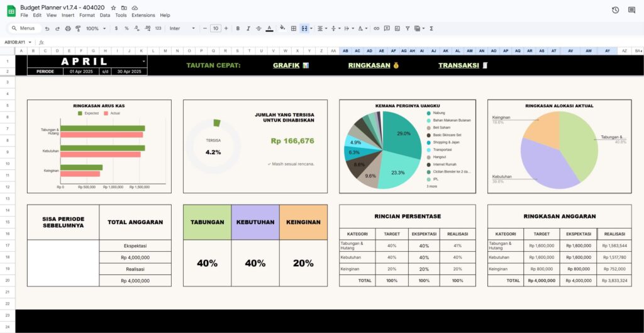Image resolution: width=644 pixels, height=333 pixels.
Task: Follow the TRANSAKSI quick link
Action: pyautogui.click(x=462, y=65)
